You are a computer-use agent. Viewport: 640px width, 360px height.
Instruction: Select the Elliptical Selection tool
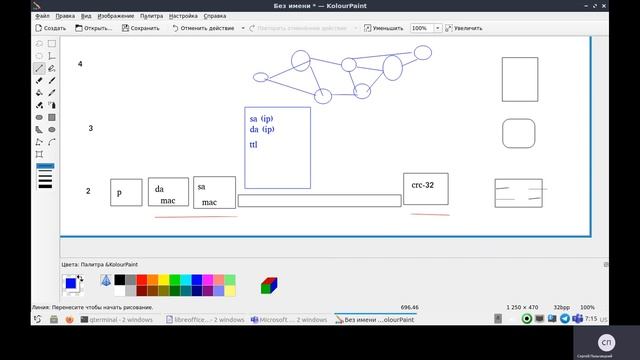coord(39,56)
